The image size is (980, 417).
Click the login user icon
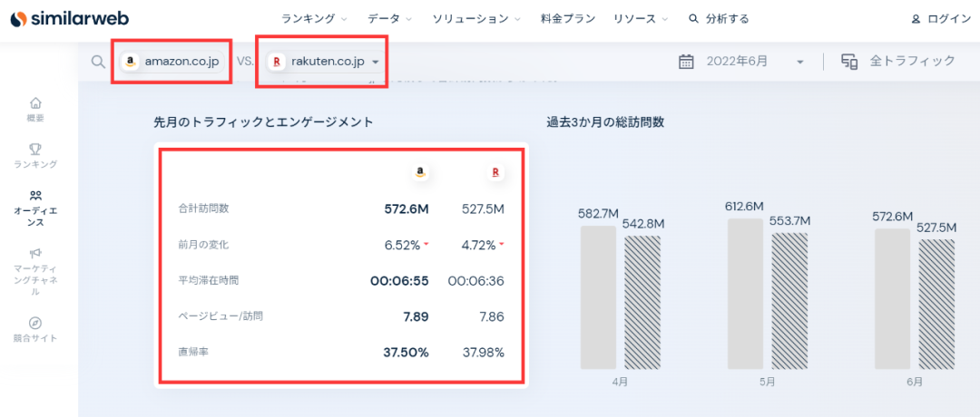916,19
